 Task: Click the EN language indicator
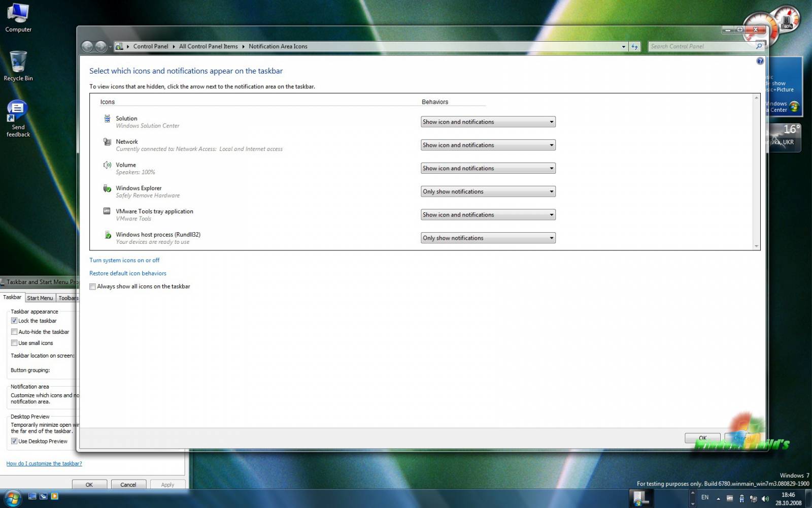click(705, 498)
